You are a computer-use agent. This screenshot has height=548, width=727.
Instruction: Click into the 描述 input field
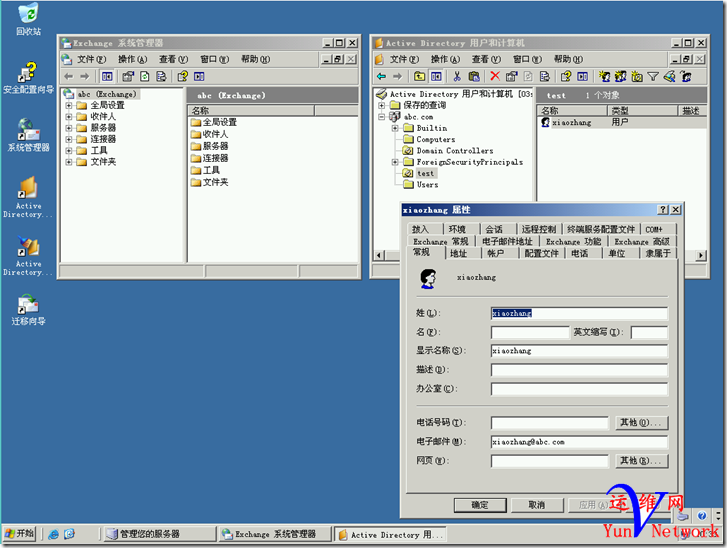point(579,370)
